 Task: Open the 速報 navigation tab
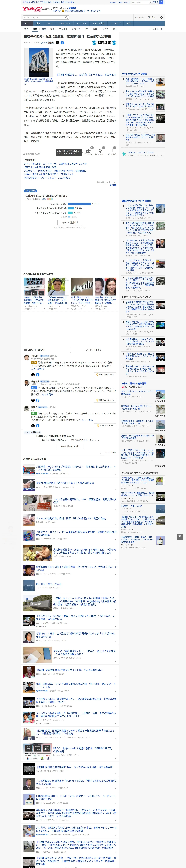click(x=38, y=24)
